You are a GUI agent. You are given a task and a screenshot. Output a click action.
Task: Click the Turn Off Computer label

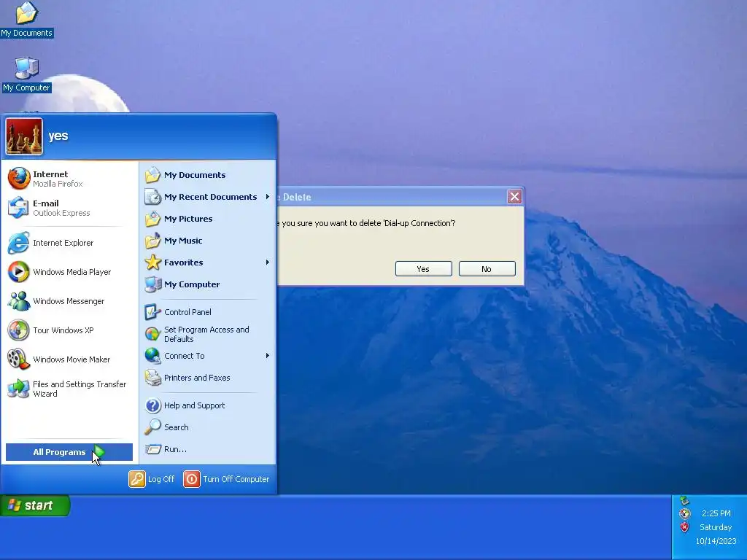click(236, 479)
